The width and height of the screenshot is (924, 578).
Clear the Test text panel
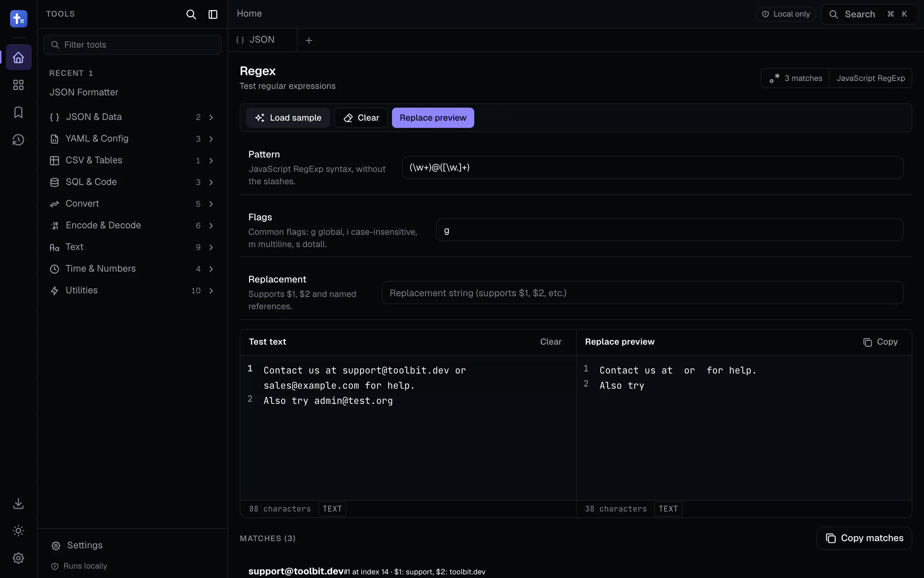(x=550, y=342)
